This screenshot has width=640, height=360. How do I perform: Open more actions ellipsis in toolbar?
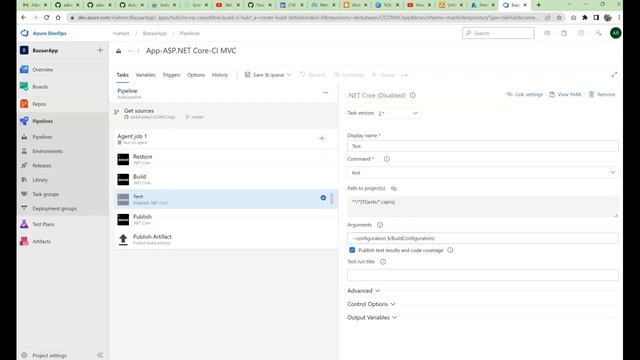(x=404, y=75)
